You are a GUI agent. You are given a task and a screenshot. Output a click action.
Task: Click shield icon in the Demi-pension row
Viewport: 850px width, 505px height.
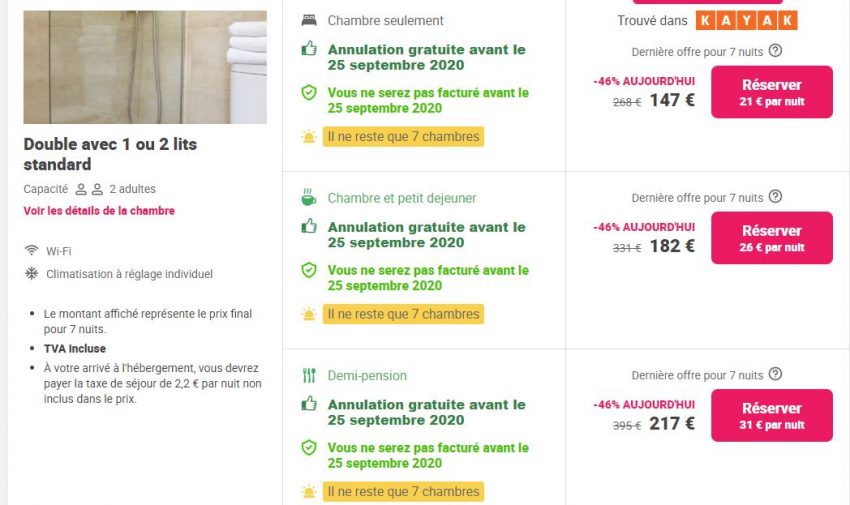[x=309, y=448]
